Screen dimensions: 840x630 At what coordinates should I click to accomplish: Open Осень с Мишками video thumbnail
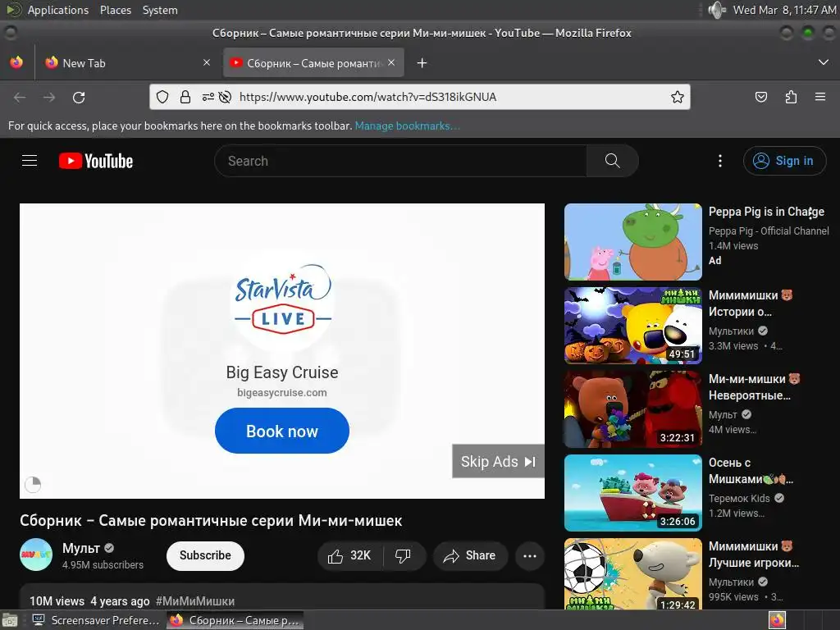point(632,492)
